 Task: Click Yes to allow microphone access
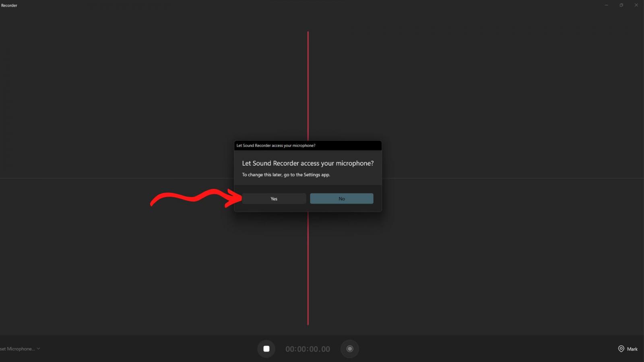(x=274, y=199)
